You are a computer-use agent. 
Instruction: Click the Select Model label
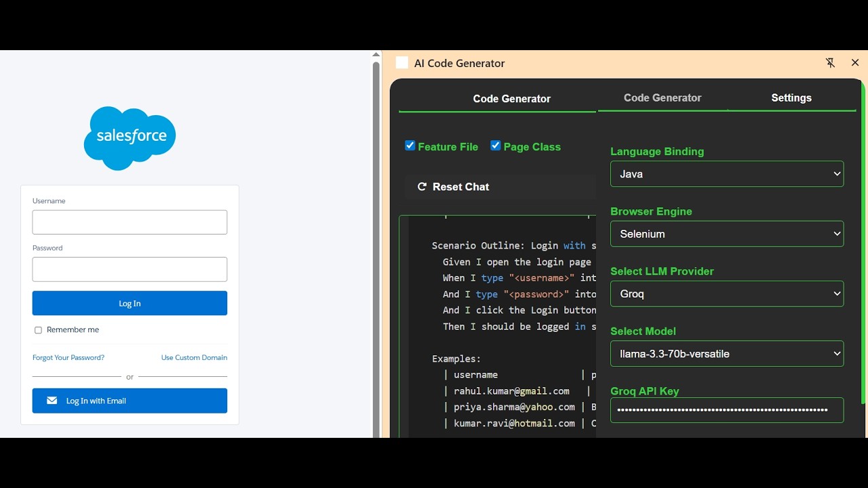[x=643, y=331]
